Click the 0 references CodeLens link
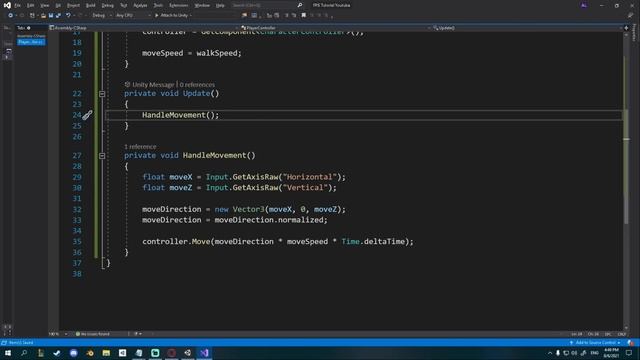The width and height of the screenshot is (640, 360). point(197,84)
